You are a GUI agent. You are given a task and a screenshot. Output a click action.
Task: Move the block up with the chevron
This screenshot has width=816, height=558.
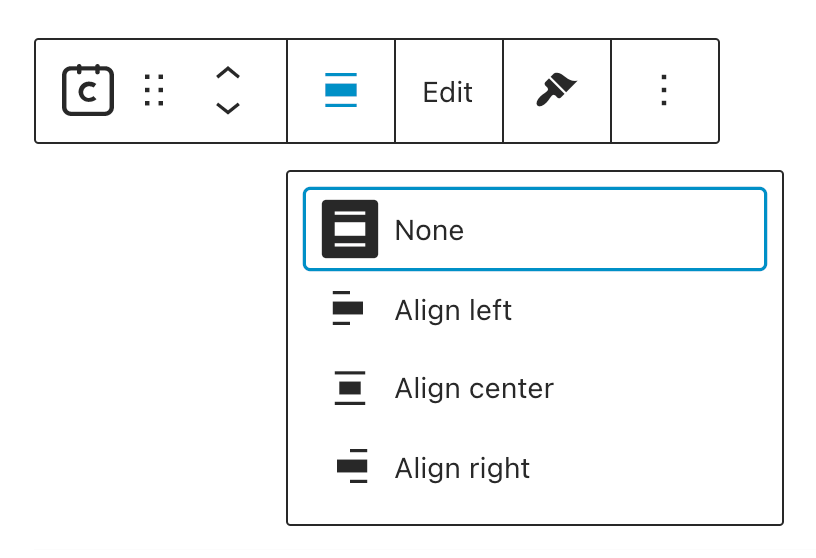tap(228, 73)
